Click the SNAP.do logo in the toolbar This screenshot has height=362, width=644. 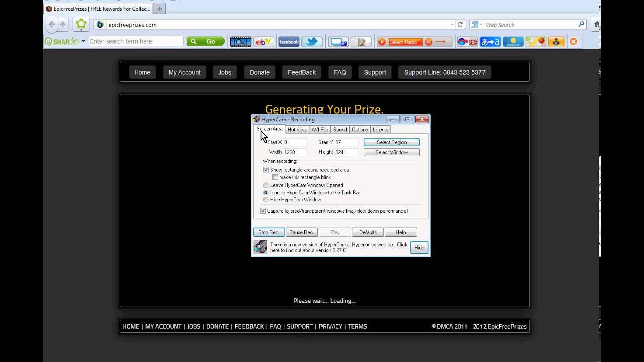pos(62,41)
